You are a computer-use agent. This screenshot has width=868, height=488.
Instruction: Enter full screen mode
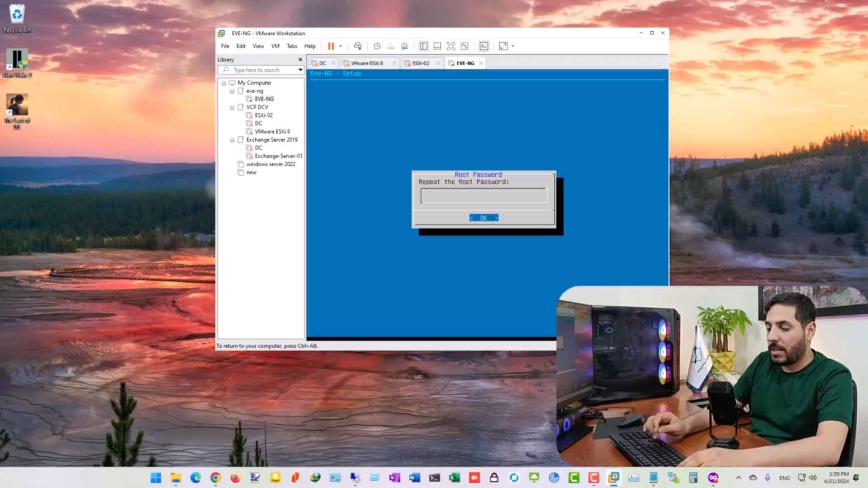[451, 46]
